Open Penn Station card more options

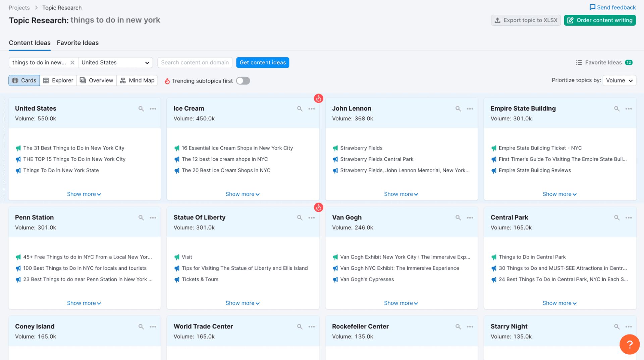(153, 218)
